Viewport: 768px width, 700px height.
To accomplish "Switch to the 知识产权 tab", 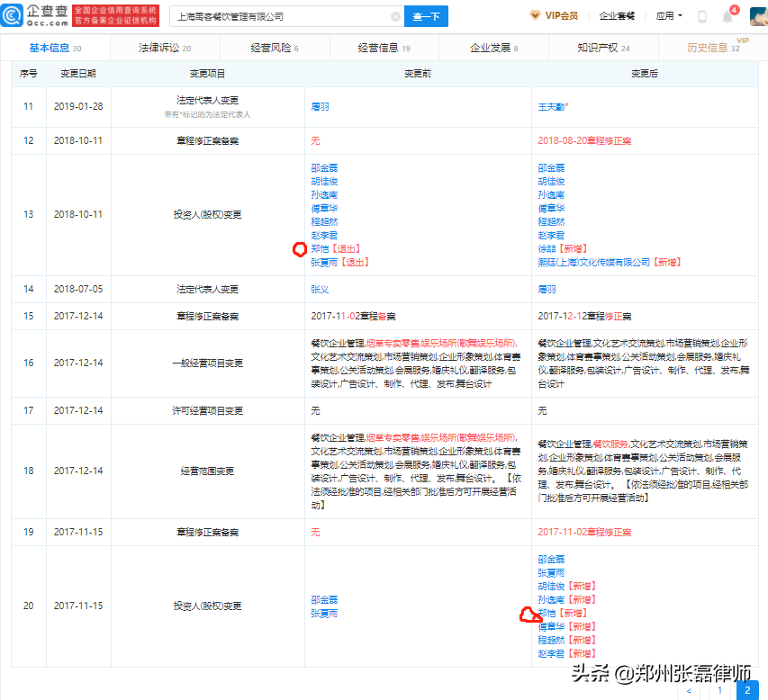I will (596, 47).
